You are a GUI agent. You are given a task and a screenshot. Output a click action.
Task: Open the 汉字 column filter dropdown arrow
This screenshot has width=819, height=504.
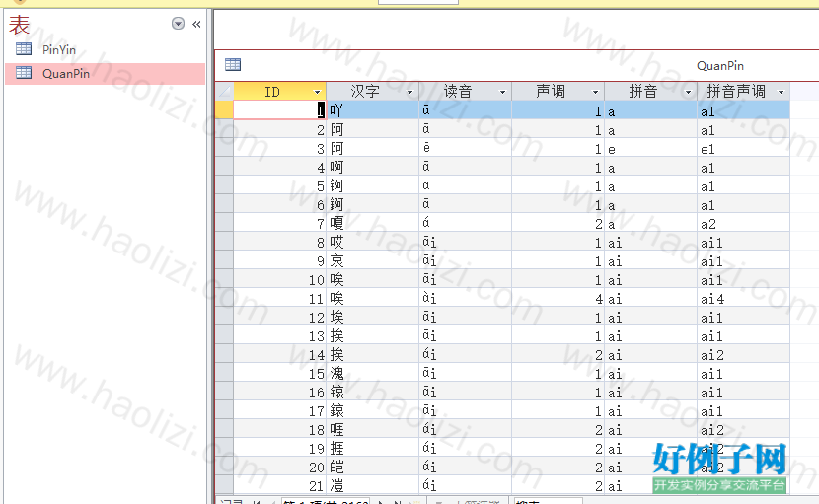(409, 92)
